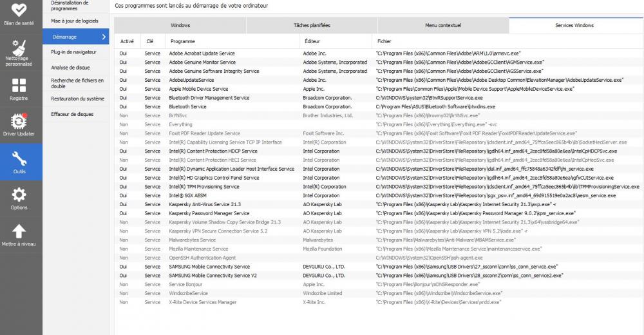
Task: Select the BrYNSvc service row
Action: click(379, 115)
